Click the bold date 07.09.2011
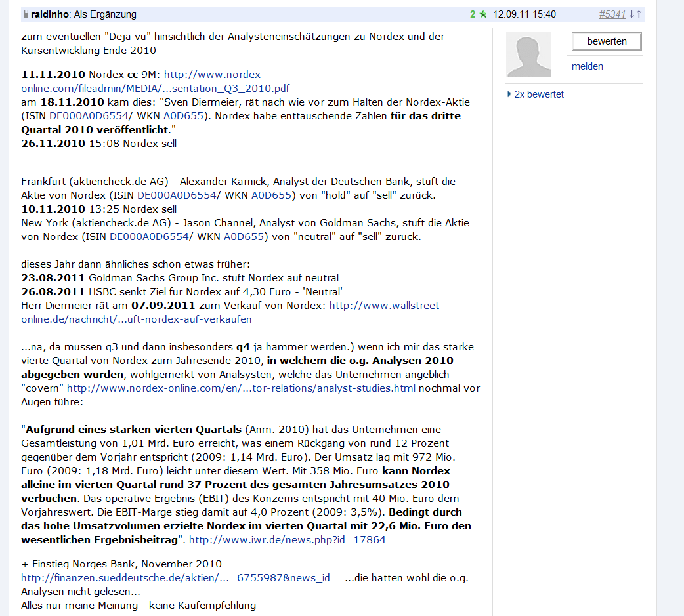Image resolution: width=684 pixels, height=616 pixels. (x=163, y=306)
